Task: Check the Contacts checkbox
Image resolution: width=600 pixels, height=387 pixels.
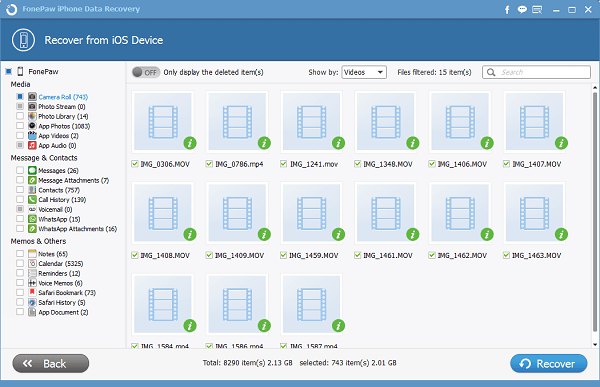Action: pos(20,189)
